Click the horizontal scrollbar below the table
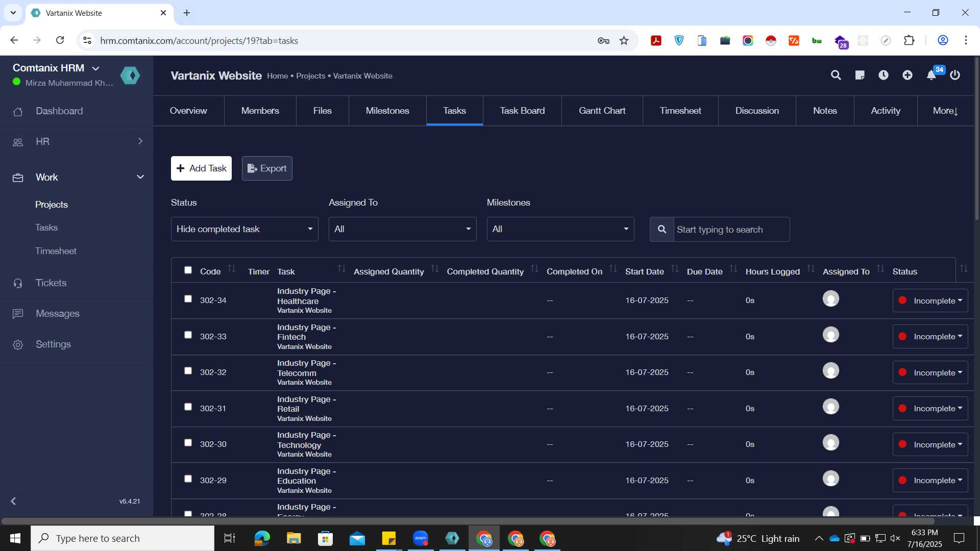Screen dimensions: 980x551 (x=468, y=521)
